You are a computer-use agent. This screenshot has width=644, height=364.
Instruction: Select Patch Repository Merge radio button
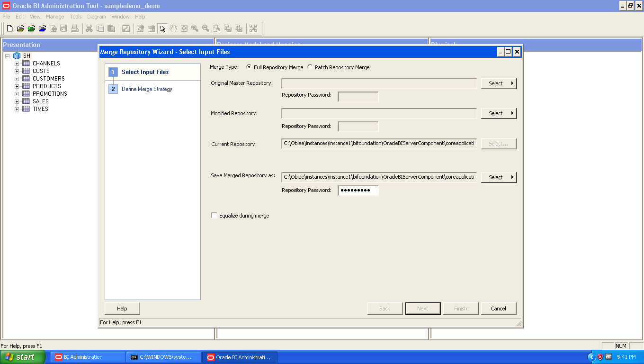coord(310,67)
